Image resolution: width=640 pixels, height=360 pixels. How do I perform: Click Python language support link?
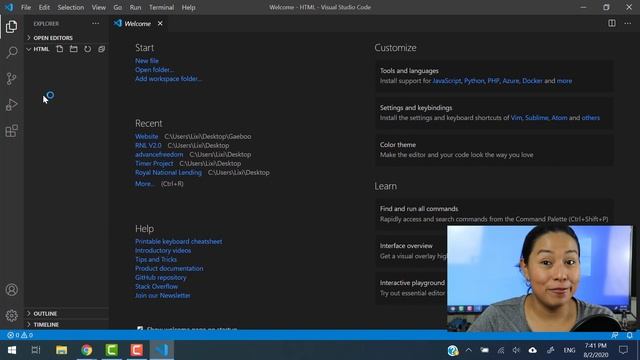click(x=474, y=81)
